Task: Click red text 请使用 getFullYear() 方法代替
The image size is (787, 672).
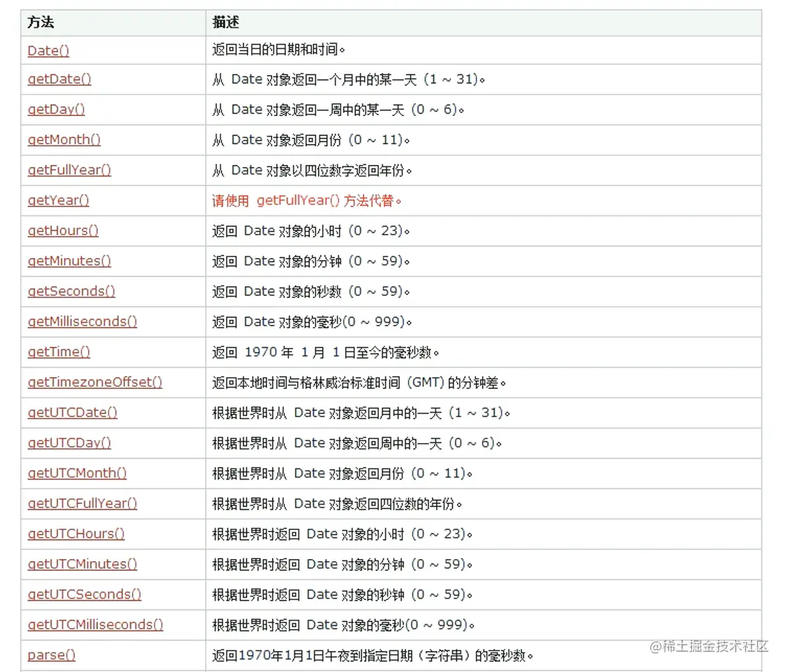Action: (x=307, y=201)
